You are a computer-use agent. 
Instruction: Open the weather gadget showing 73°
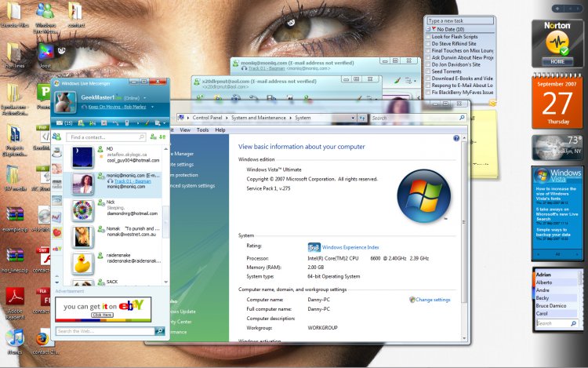pos(557,148)
